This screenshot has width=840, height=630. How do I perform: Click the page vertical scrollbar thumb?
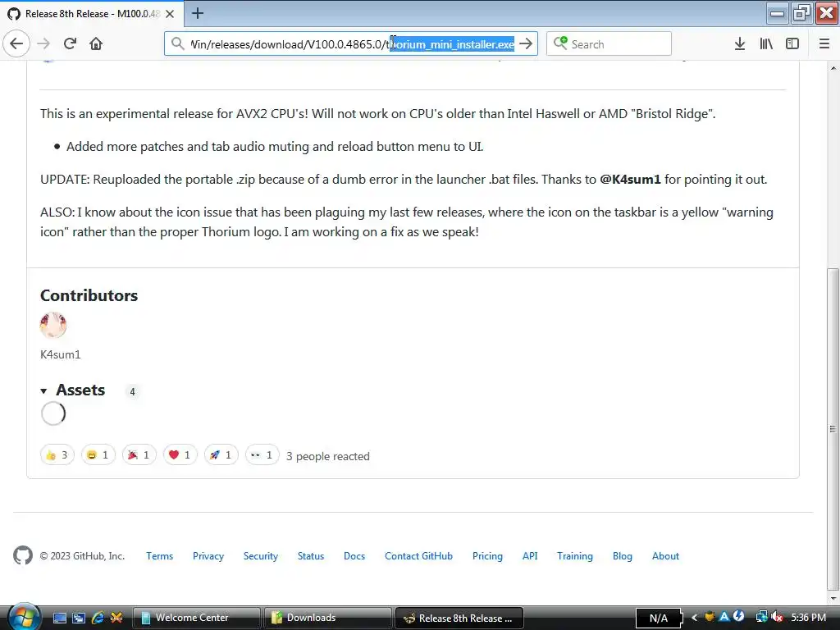[x=833, y=427]
